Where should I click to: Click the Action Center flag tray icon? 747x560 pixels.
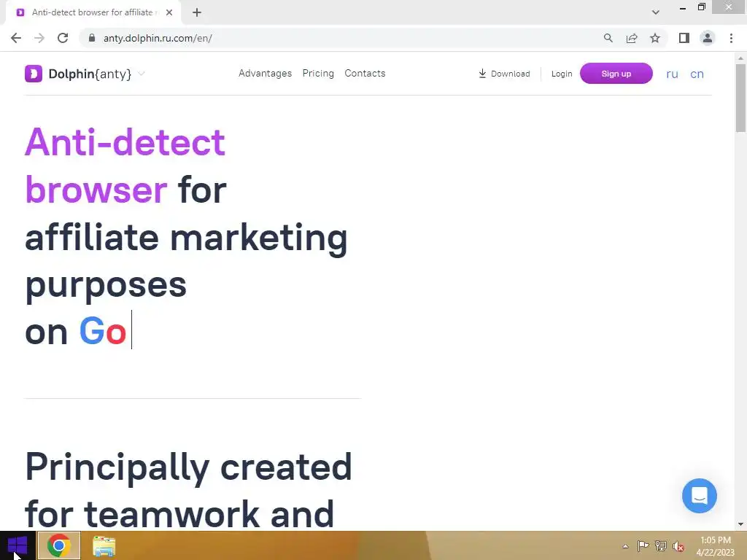pos(643,545)
